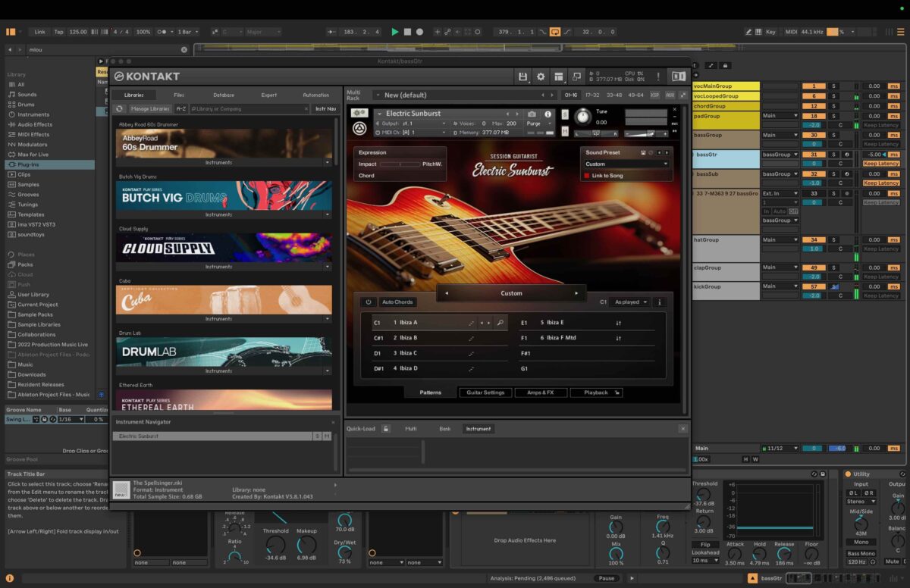Open the Amps & FX tab
The width and height of the screenshot is (910, 588).
coord(541,393)
